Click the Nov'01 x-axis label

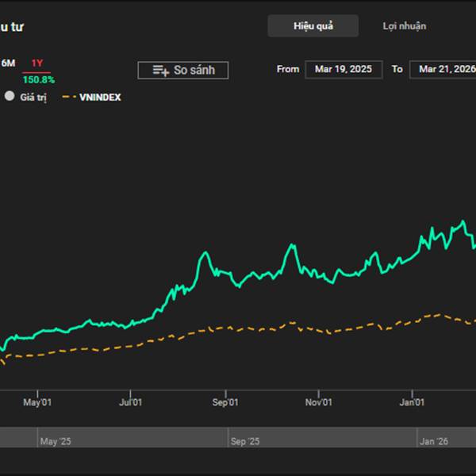(x=318, y=403)
